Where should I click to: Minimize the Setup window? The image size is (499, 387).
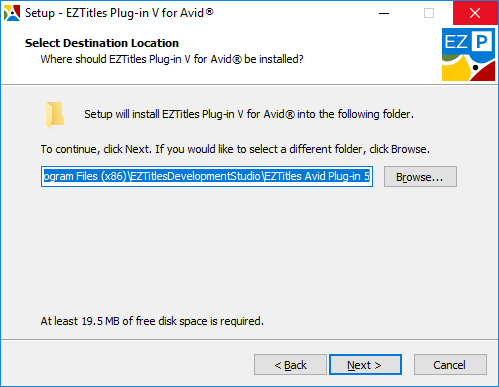pyautogui.click(x=384, y=13)
